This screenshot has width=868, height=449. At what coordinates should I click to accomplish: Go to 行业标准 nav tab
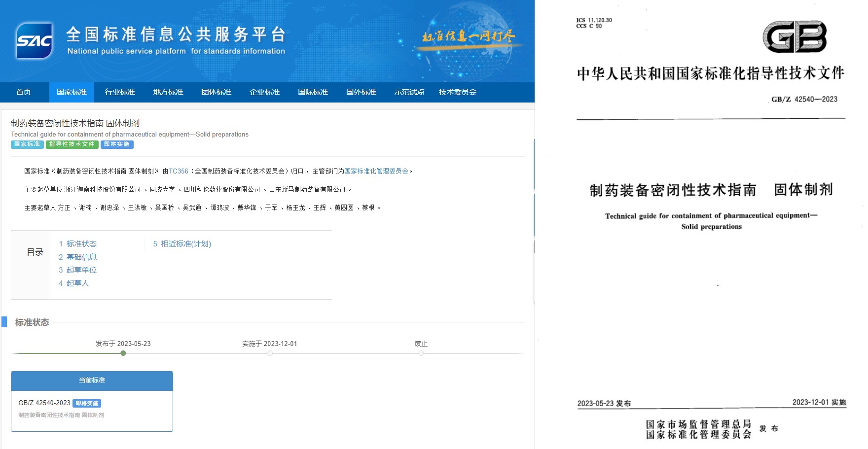point(120,92)
